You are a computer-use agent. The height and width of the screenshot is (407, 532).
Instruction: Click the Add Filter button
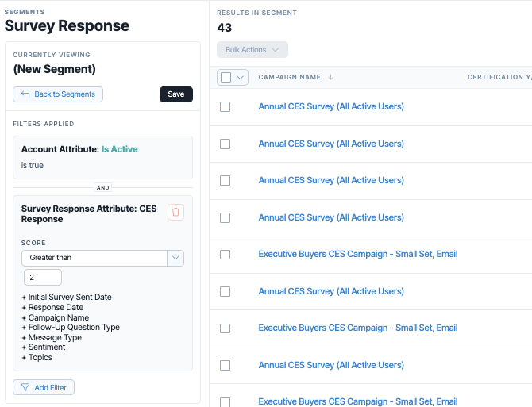44,387
